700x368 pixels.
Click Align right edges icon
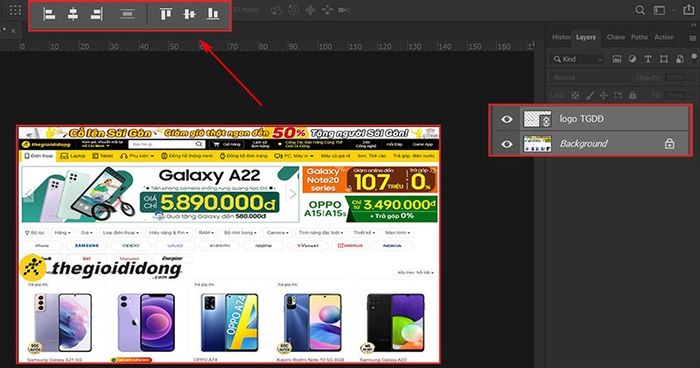tap(96, 14)
